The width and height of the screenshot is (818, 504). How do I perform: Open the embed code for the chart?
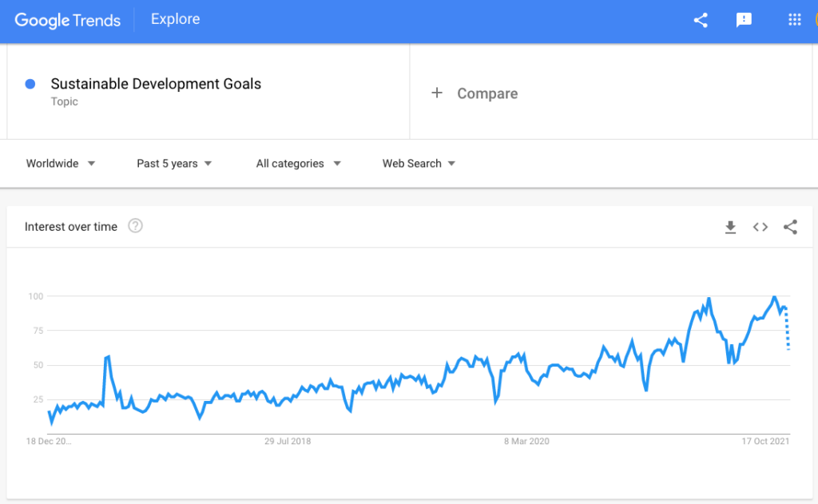[760, 227]
